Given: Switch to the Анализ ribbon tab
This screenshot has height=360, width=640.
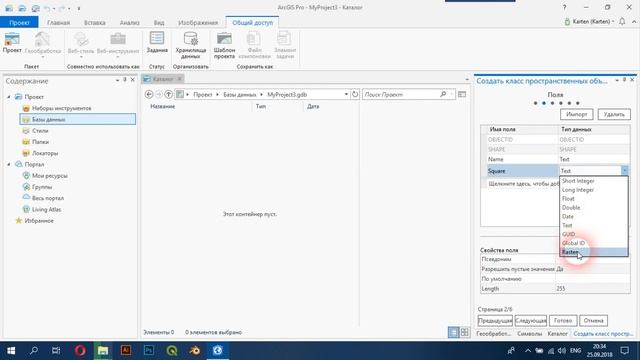Looking at the screenshot, I should (x=129, y=22).
